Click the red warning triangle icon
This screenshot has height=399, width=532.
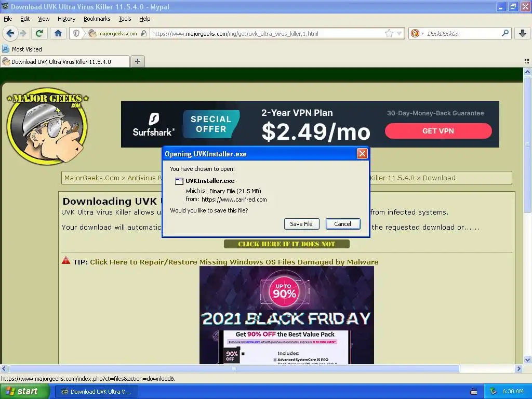point(66,261)
